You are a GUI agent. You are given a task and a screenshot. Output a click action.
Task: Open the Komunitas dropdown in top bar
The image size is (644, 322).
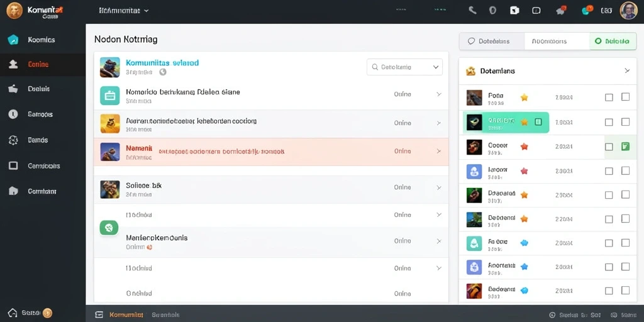pyautogui.click(x=124, y=11)
